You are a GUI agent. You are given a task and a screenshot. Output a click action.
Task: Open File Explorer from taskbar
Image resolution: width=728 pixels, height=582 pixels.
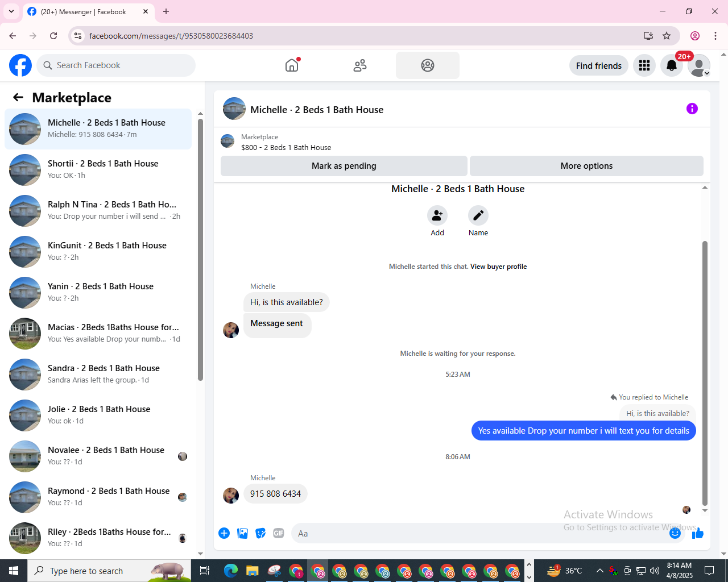pos(253,571)
